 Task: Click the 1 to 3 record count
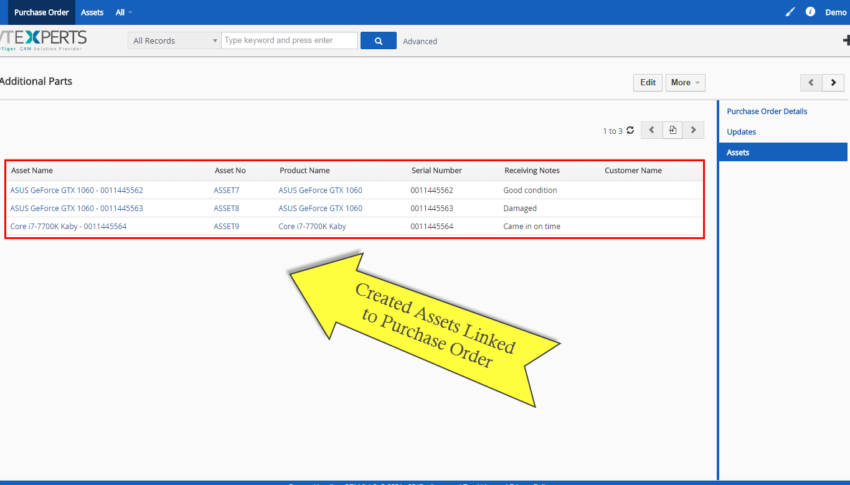point(613,131)
